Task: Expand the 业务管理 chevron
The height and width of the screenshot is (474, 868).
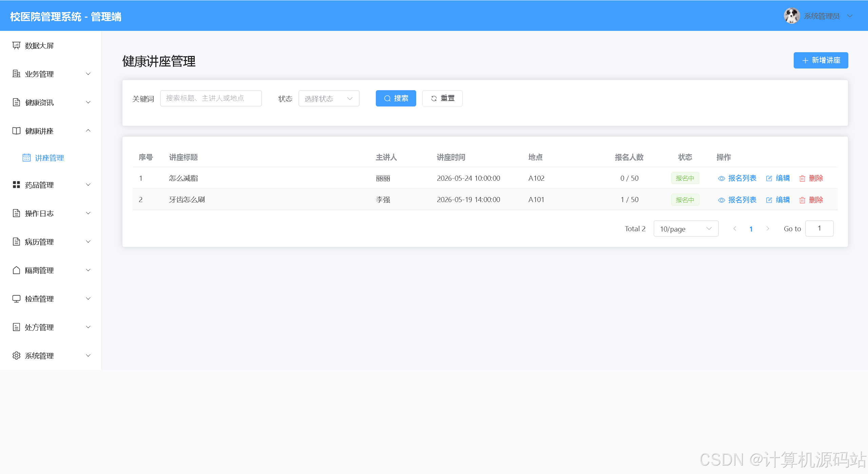Action: (88, 74)
